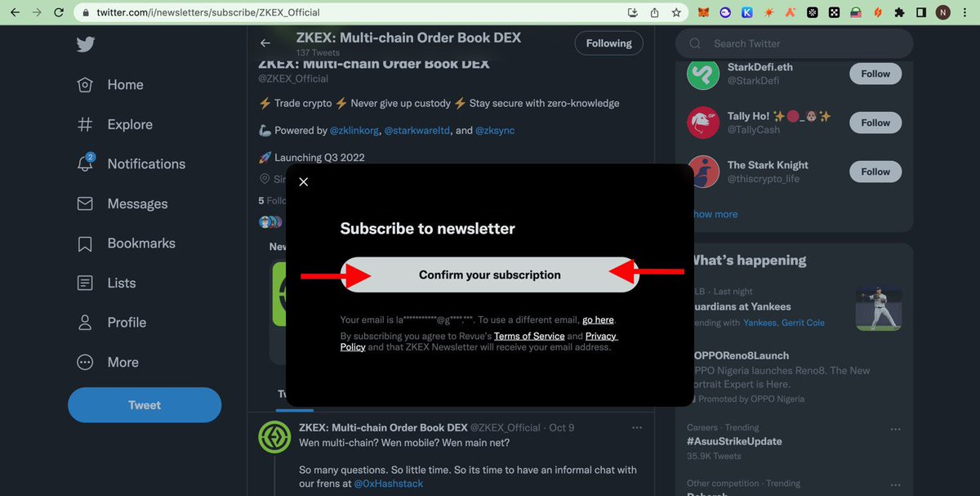Bookmark this page with the star icon
Screen dimensions: 980x496
tap(676, 12)
